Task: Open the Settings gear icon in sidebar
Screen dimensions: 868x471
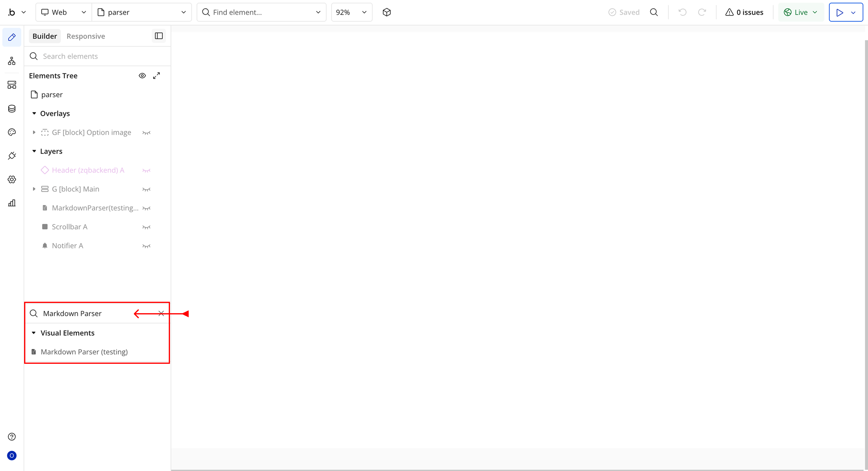Action: click(12, 179)
